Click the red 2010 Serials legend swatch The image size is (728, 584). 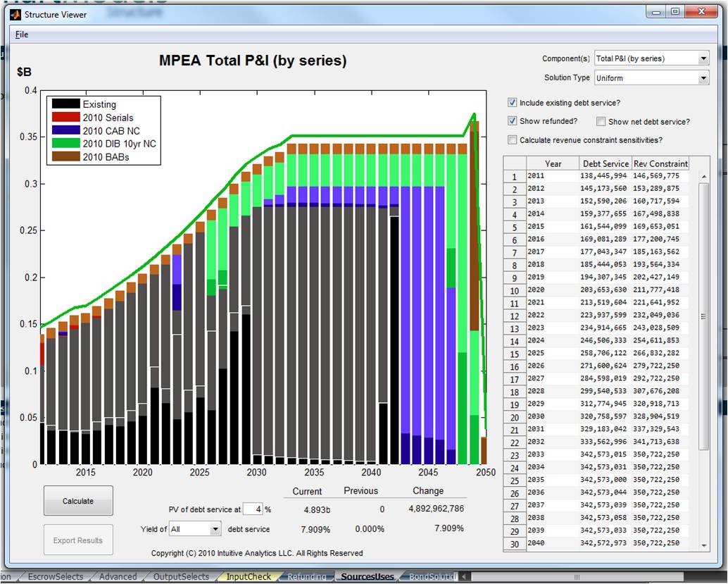pos(65,118)
